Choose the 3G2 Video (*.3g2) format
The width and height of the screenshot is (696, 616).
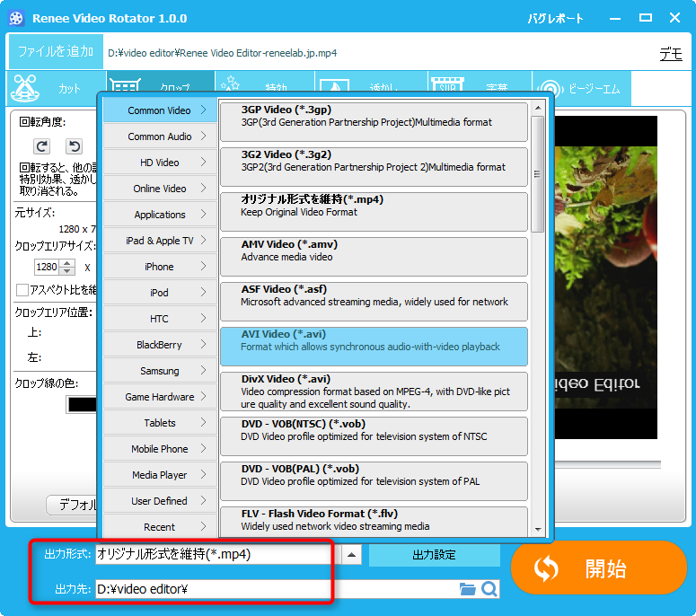(x=374, y=166)
